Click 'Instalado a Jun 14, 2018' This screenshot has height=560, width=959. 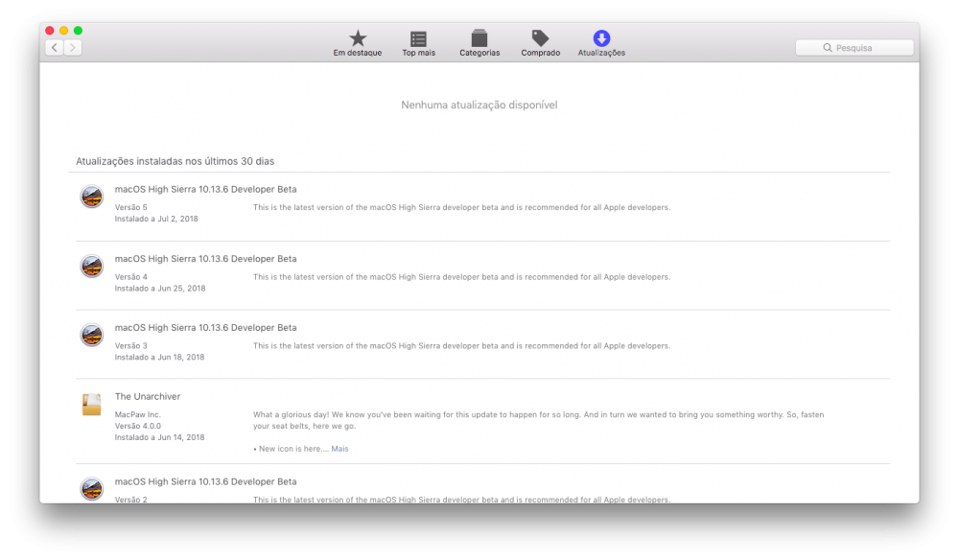click(159, 437)
